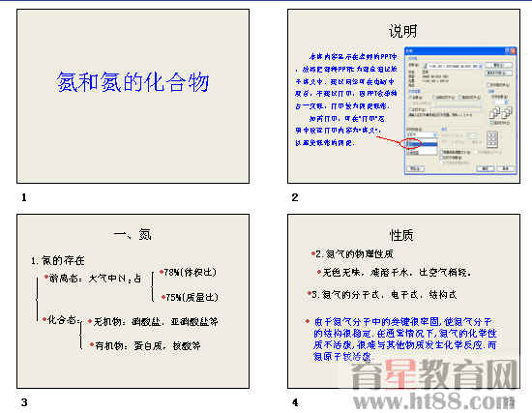Open the www.ht88.com watermark link

click(434, 402)
